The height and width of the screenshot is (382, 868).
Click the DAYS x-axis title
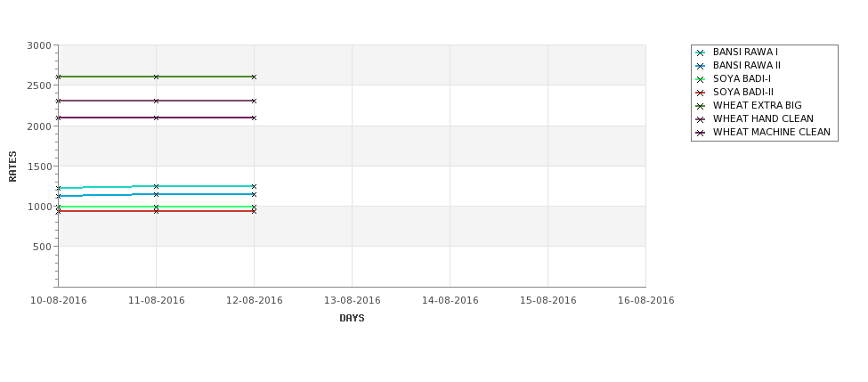tap(352, 319)
